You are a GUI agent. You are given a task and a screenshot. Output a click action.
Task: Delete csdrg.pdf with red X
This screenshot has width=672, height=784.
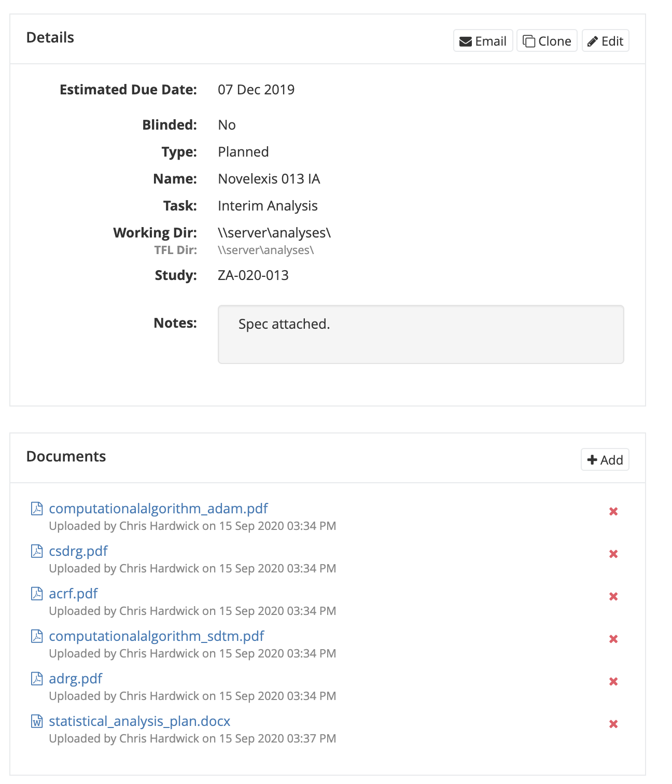pyautogui.click(x=613, y=554)
